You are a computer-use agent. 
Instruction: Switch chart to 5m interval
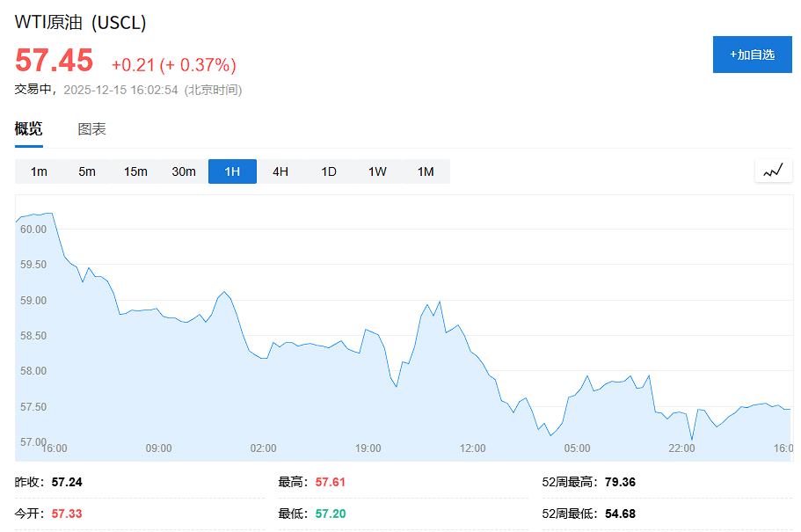[x=87, y=171]
